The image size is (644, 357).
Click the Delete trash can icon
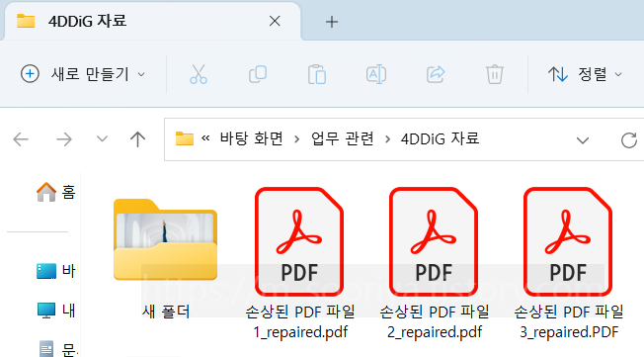pos(495,74)
